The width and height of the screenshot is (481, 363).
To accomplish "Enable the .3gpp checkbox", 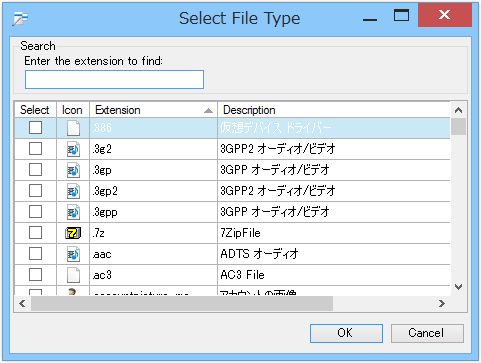I will pos(35,212).
